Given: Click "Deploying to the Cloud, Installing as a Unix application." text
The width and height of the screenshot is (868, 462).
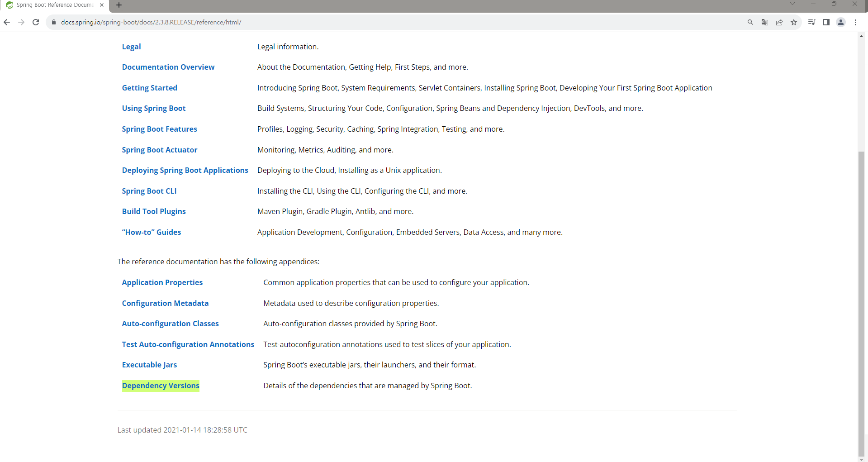Looking at the screenshot, I should coord(350,170).
